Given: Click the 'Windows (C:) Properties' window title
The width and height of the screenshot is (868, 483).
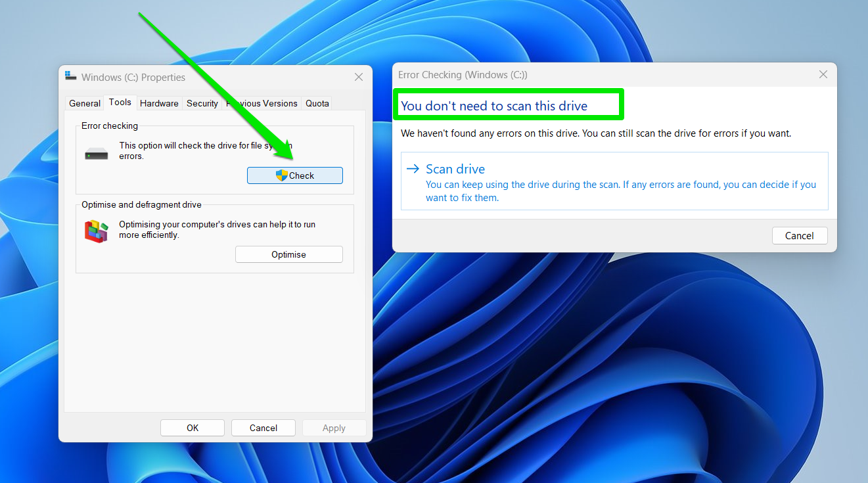Looking at the screenshot, I should pos(133,78).
